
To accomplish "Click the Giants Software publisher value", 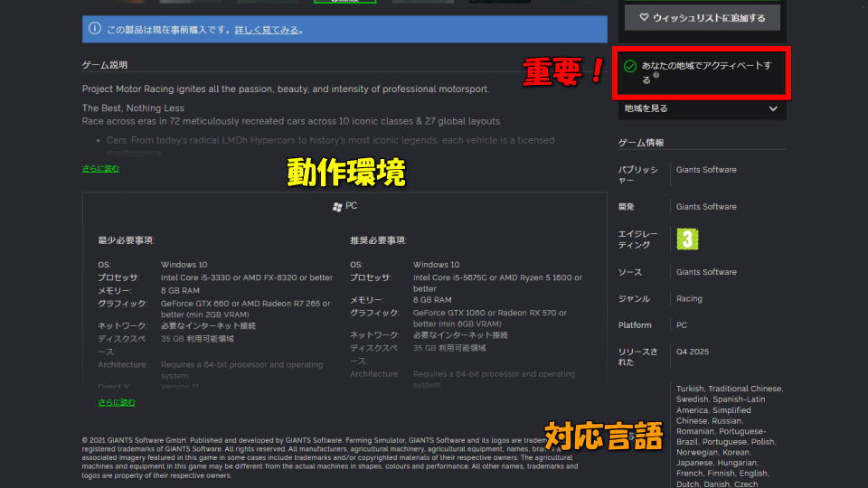I will pyautogui.click(x=706, y=170).
